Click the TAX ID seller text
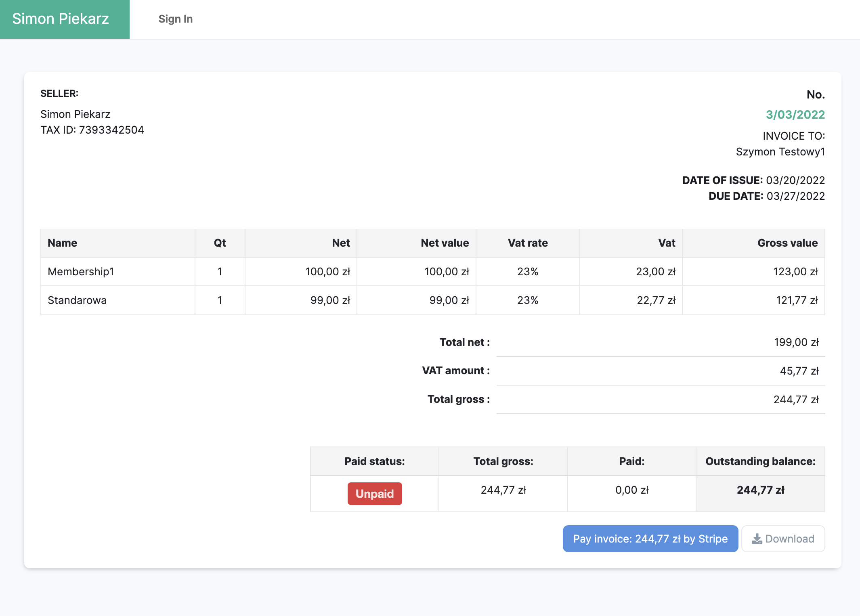Image resolution: width=860 pixels, height=616 pixels. [x=92, y=130]
